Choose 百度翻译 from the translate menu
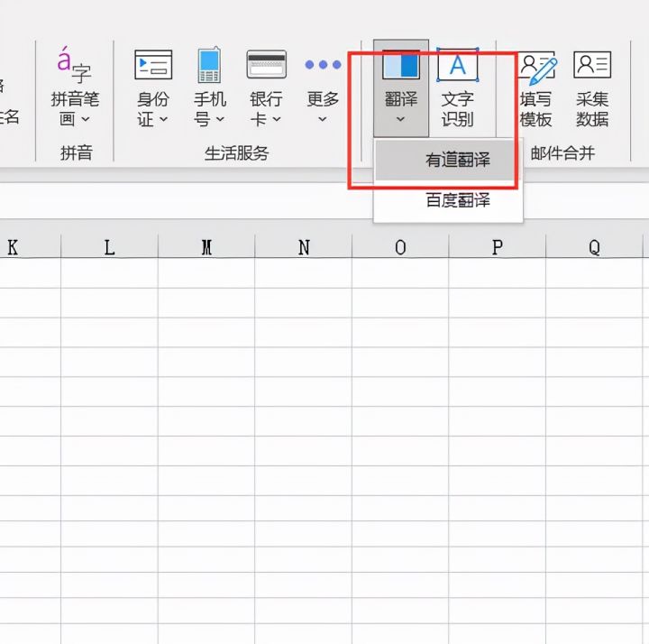Viewport: 649px width, 644px height. click(448, 200)
